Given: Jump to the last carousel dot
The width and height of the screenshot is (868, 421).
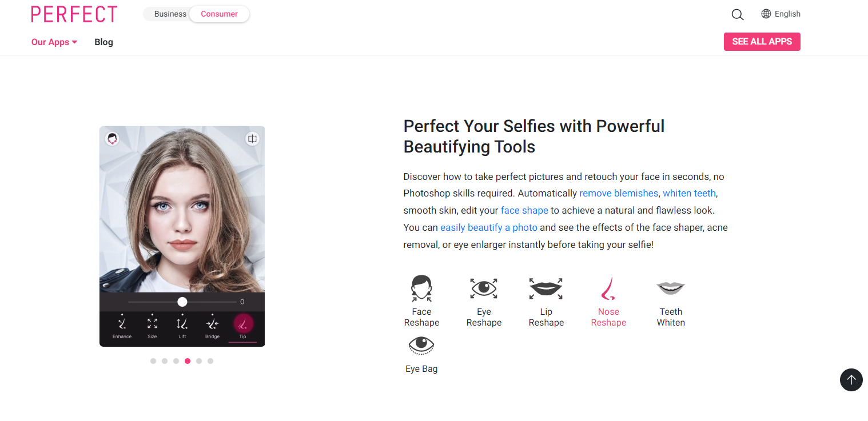Looking at the screenshot, I should click(x=210, y=361).
